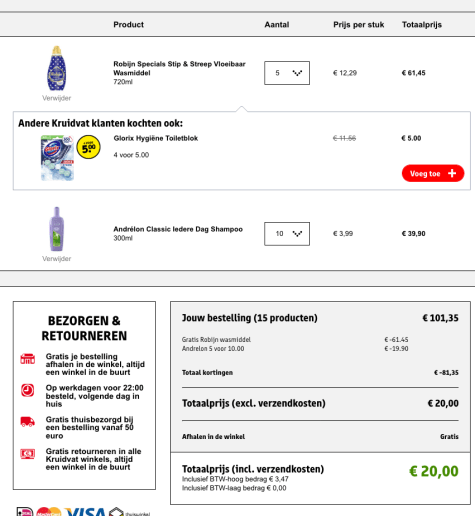Click the free returns icon
Viewport: 475px width, 516px height.
[27, 454]
